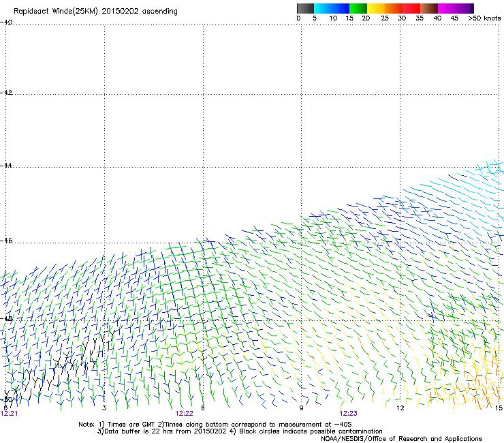Image resolution: width=504 pixels, height=443 pixels.
Task: Click the purple '12:23' time marker
Action: coord(349,414)
